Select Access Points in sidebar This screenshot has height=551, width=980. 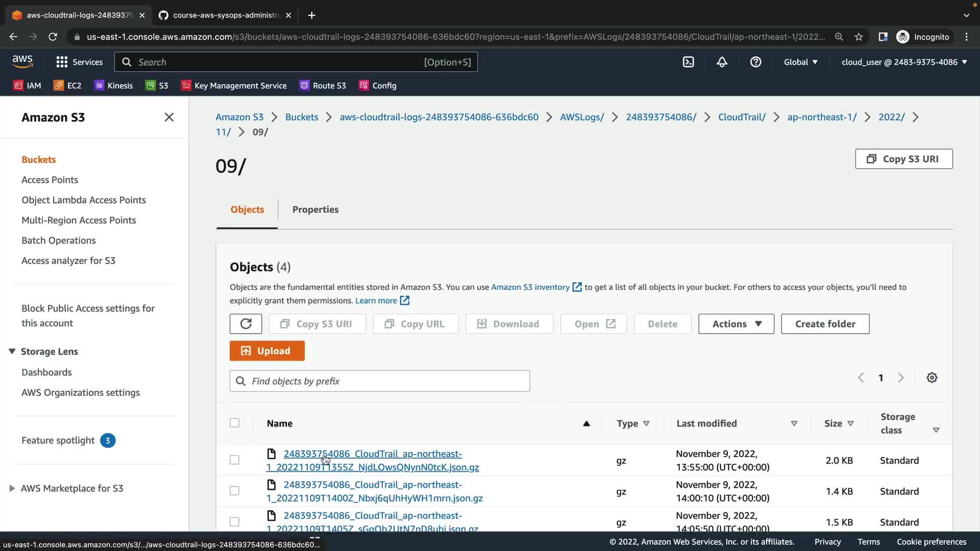point(50,180)
